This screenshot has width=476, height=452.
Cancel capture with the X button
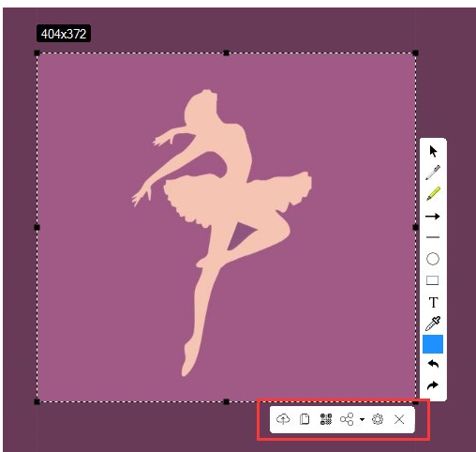[x=399, y=419]
